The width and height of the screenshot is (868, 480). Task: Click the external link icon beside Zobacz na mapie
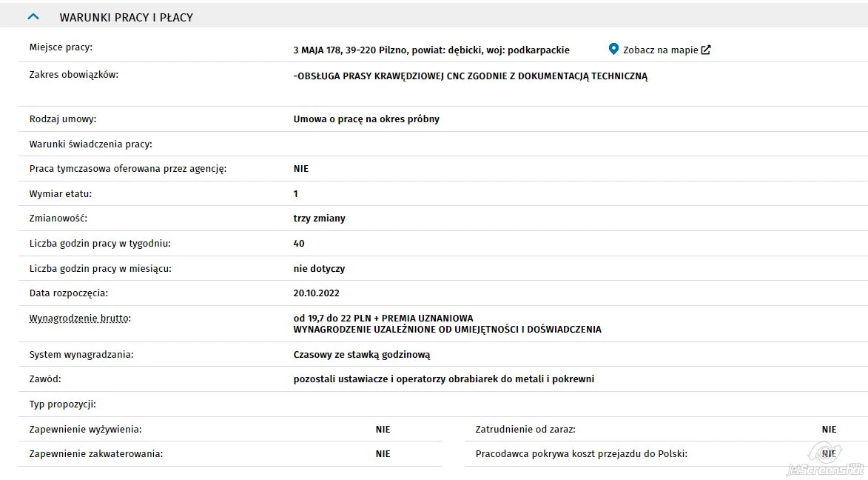pyautogui.click(x=706, y=50)
